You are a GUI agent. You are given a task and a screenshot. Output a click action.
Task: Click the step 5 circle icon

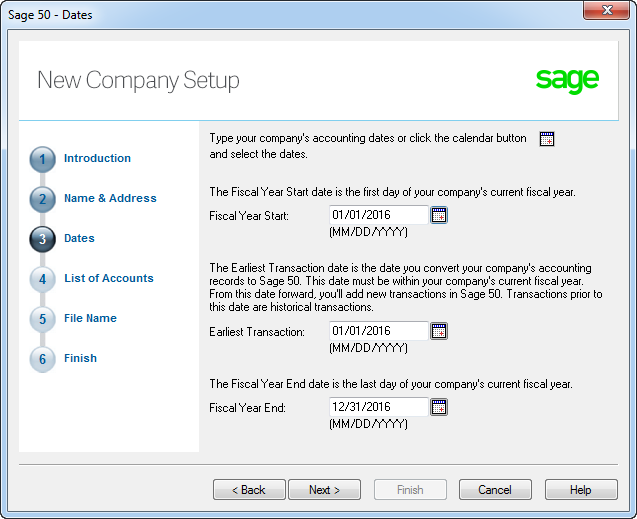click(x=42, y=319)
